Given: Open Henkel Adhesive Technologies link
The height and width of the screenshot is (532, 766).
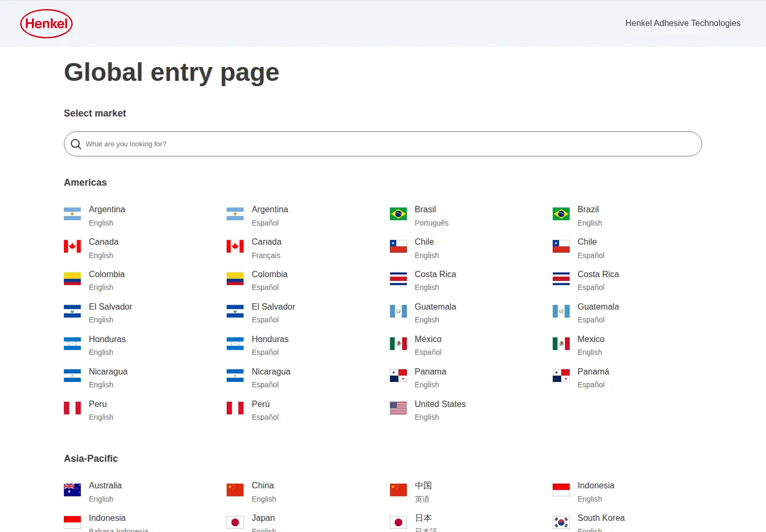Looking at the screenshot, I should click(x=683, y=23).
